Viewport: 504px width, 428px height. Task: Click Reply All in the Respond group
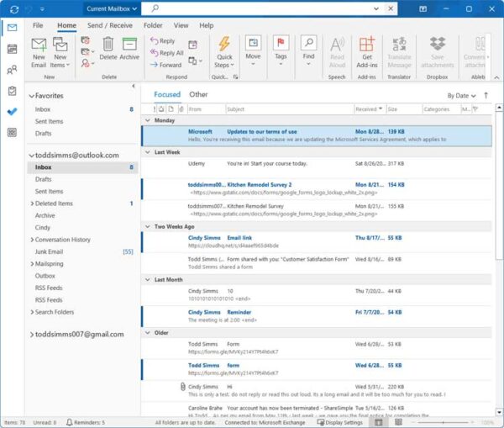(x=165, y=53)
